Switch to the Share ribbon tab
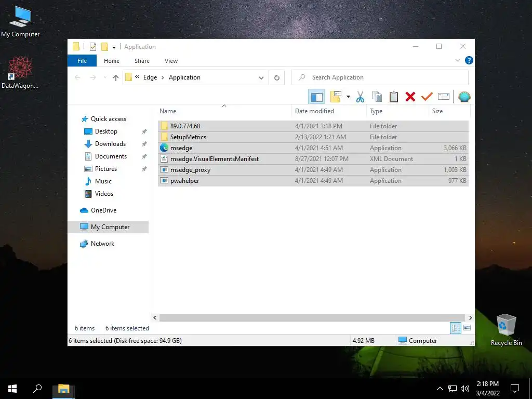 142,61
